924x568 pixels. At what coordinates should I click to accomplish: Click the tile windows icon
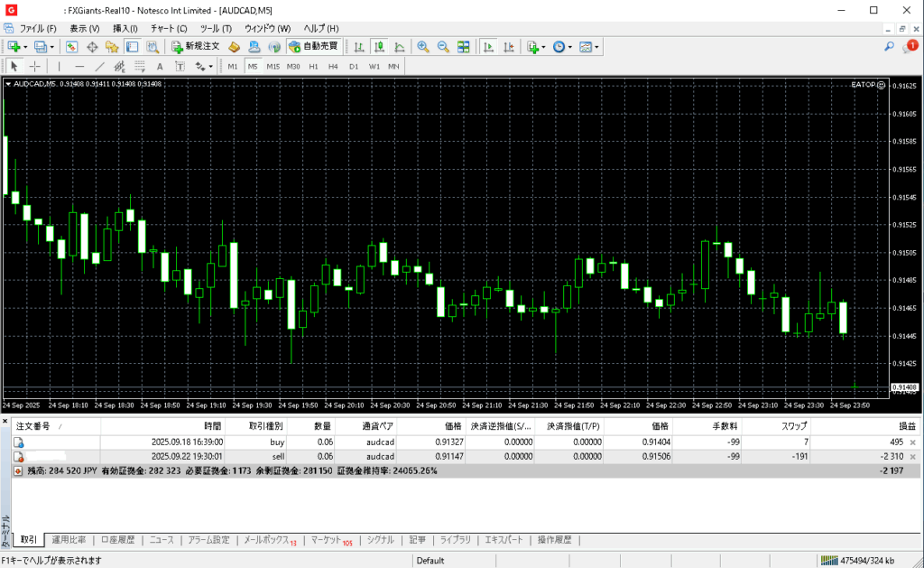coord(463,46)
